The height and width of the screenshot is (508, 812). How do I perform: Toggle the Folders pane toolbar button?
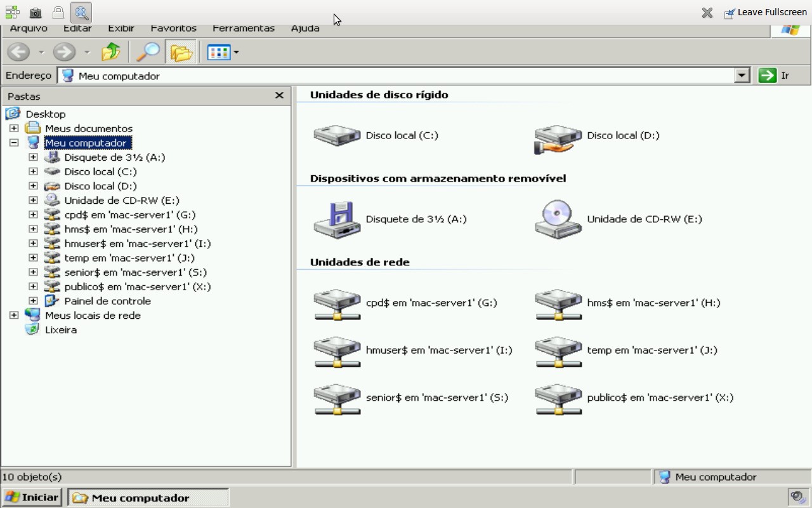coord(181,52)
